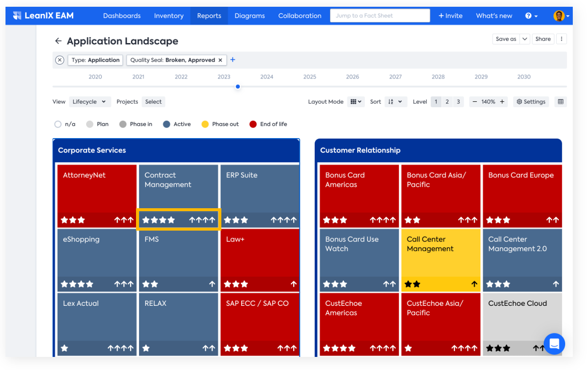Screen dimensions: 588x370
Task: Click arrows on Lex Actual tile
Action: pos(121,348)
